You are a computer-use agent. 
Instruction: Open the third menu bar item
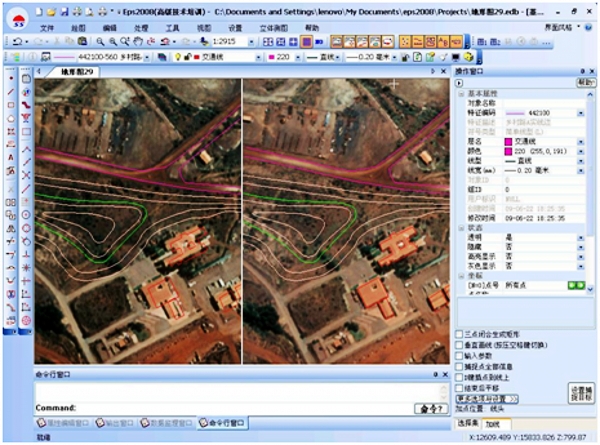tap(109, 28)
